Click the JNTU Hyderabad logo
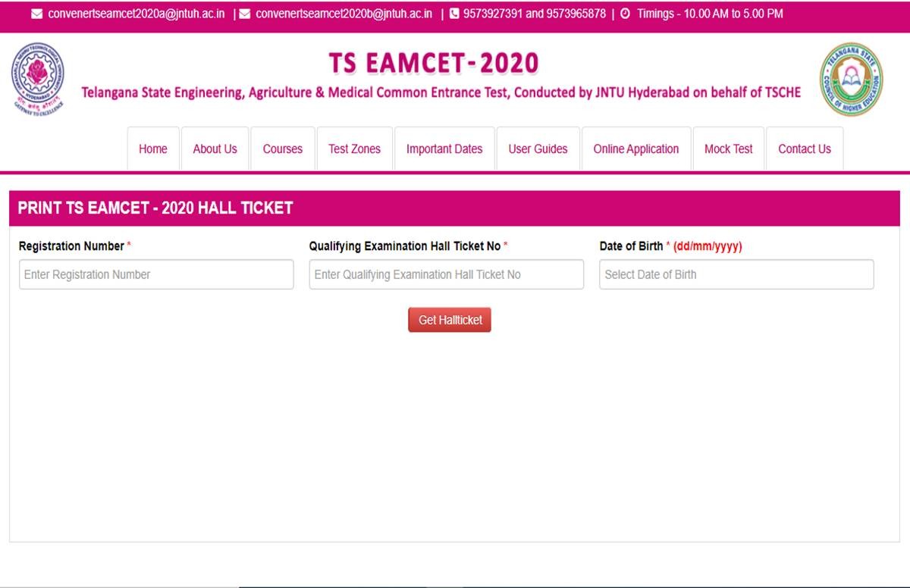 [x=37, y=79]
